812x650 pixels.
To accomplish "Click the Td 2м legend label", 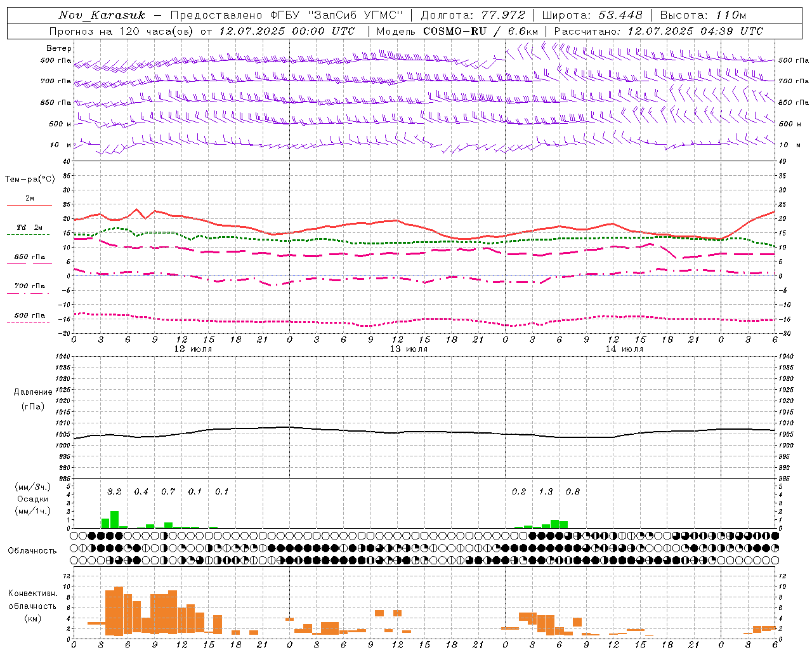I will pos(30,227).
